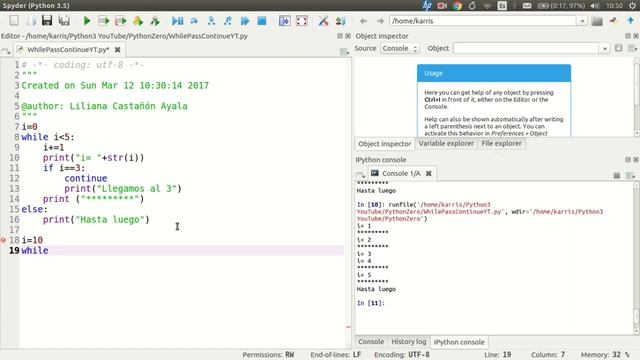Toggle fullscreen mode from the toolbar
This screenshot has height=360, width=640.
coord(302,21)
